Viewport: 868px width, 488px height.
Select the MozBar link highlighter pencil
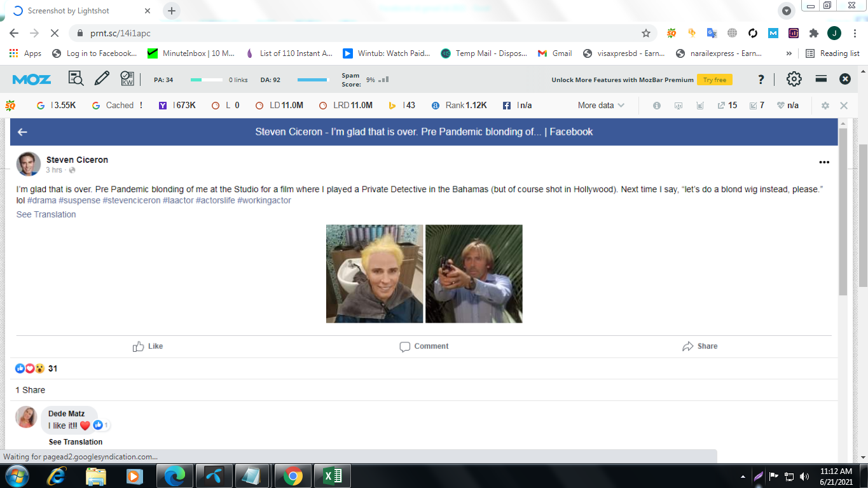[102, 78]
